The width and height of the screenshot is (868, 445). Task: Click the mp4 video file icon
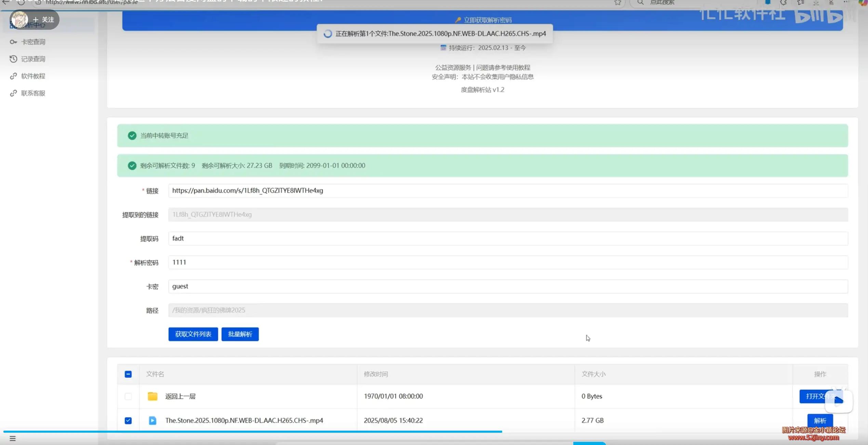pos(152,420)
